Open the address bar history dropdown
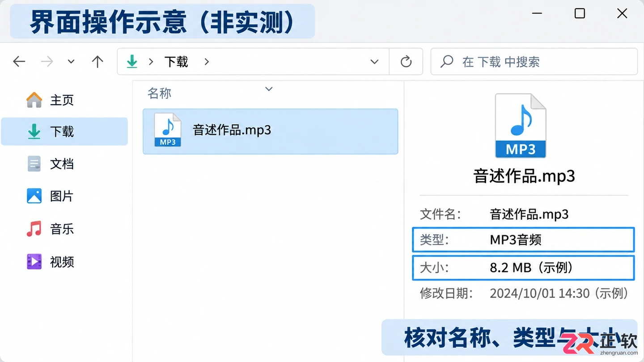Viewport: 644px width, 362px height. click(375, 62)
